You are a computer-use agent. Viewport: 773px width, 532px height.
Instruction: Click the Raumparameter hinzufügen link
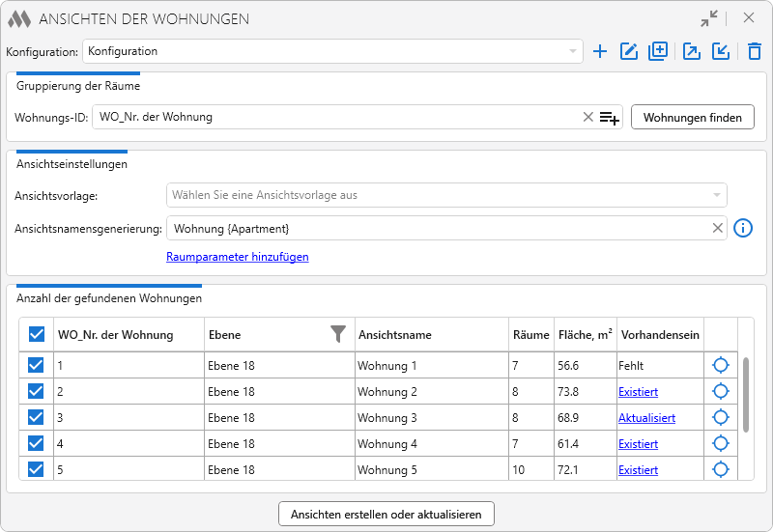[237, 257]
